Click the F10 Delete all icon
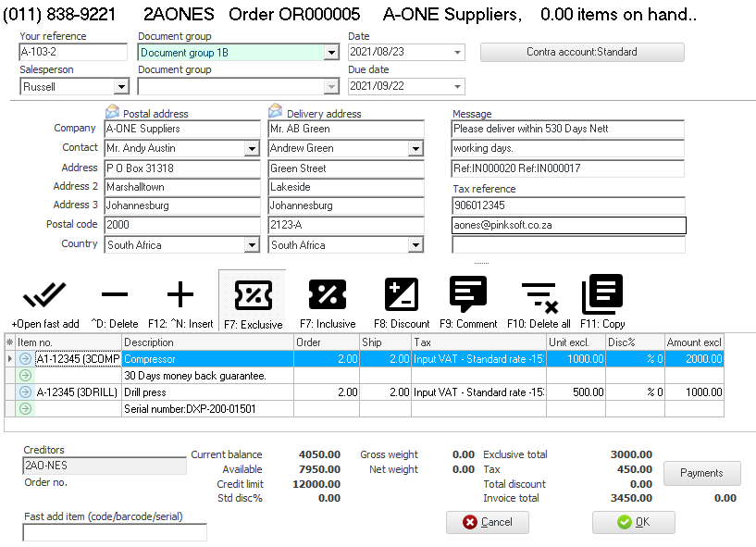This screenshot has width=756, height=547. coord(538,296)
